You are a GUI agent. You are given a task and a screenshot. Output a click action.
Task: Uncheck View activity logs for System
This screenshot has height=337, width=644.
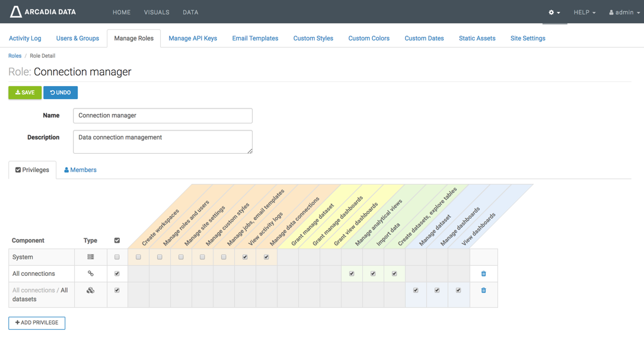tap(245, 257)
